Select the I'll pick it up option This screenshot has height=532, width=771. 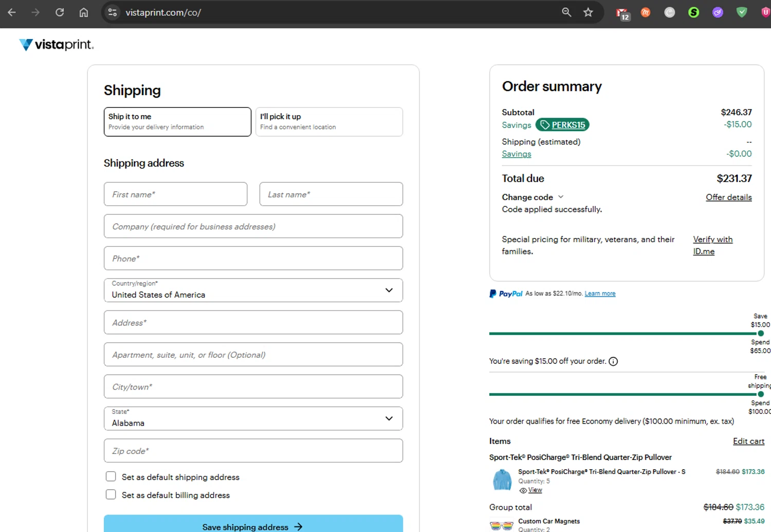click(x=329, y=122)
